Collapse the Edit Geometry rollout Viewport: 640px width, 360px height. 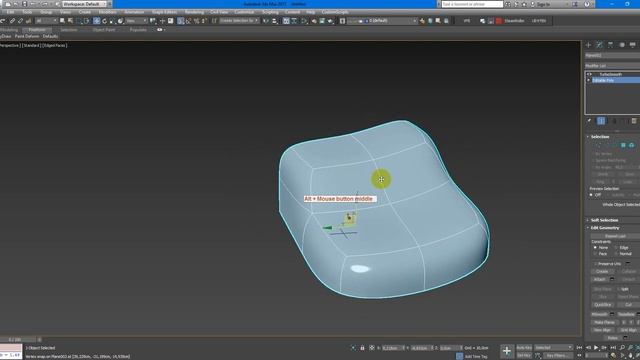click(x=604, y=228)
